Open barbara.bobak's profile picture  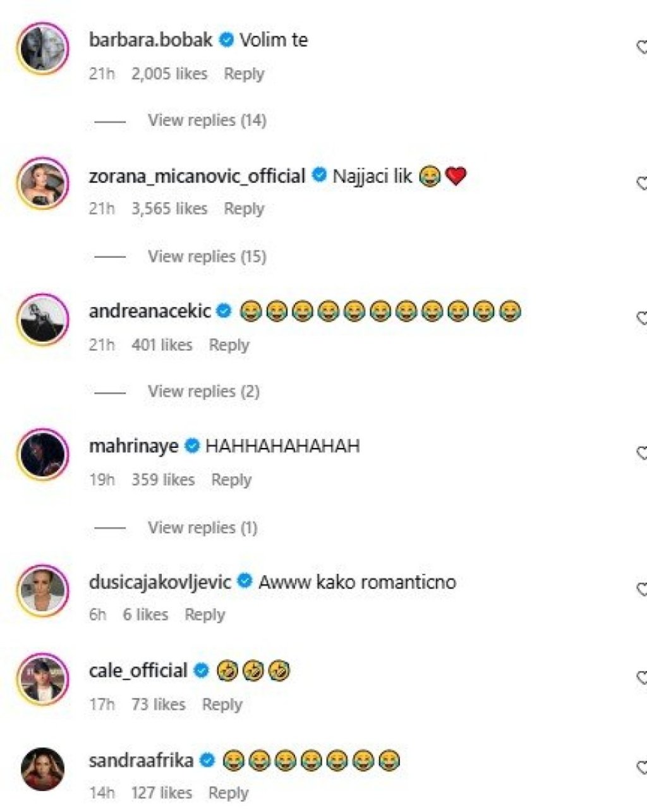(42, 49)
